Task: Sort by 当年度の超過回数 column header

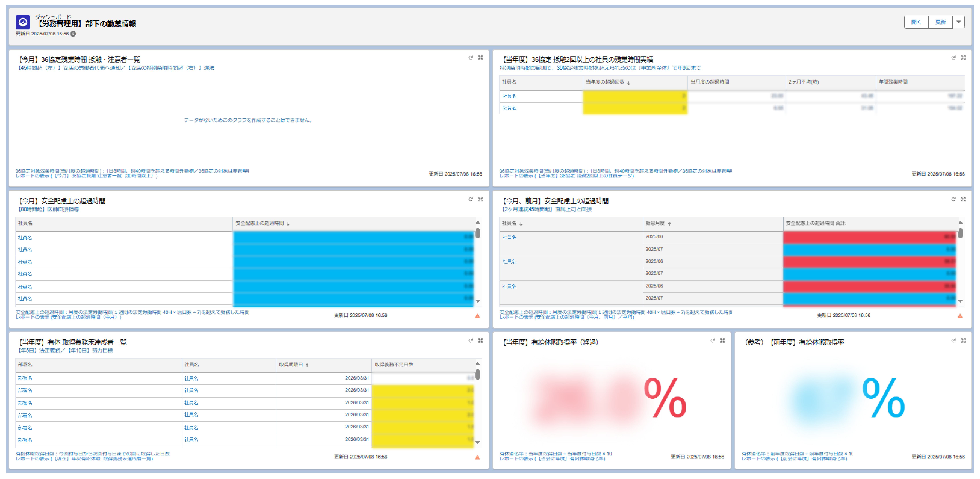Action: [x=635, y=82]
